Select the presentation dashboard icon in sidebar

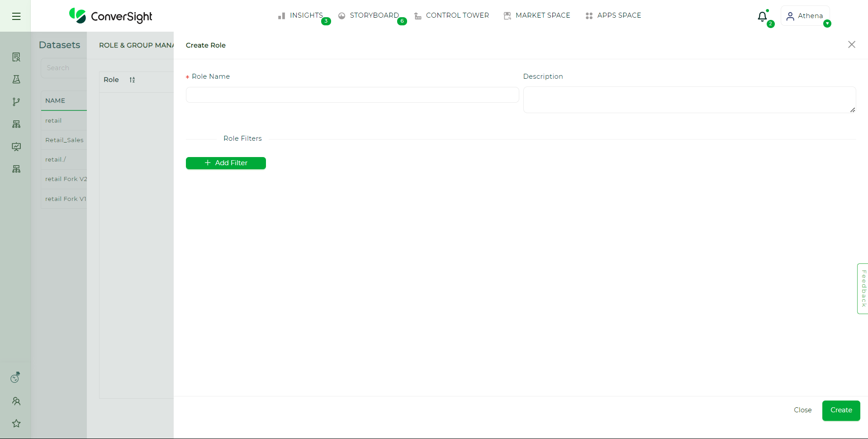tap(16, 147)
